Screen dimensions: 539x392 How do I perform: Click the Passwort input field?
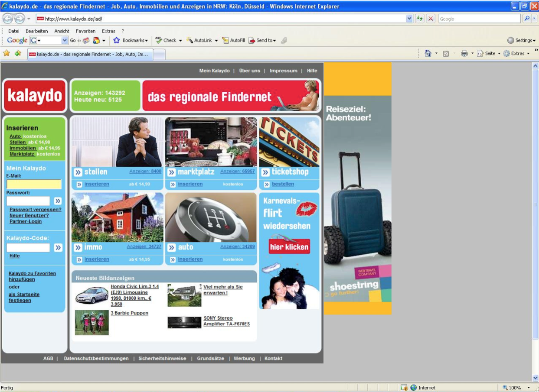pyautogui.click(x=28, y=201)
